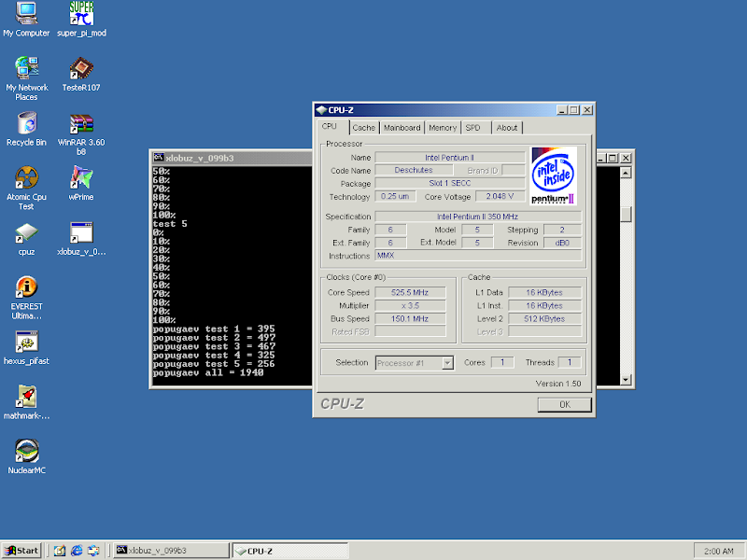Click the L1 Data 16 KBytes field
Image resolution: width=747 pixels, height=560 pixels.
pos(544,292)
